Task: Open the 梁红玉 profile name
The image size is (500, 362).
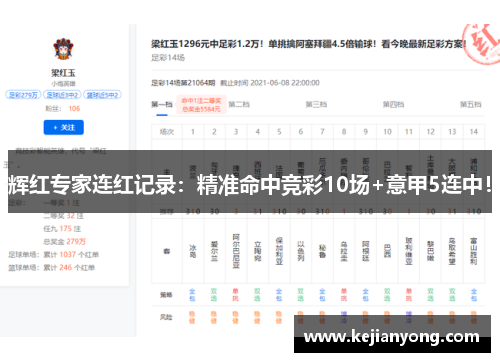Action: [63, 73]
